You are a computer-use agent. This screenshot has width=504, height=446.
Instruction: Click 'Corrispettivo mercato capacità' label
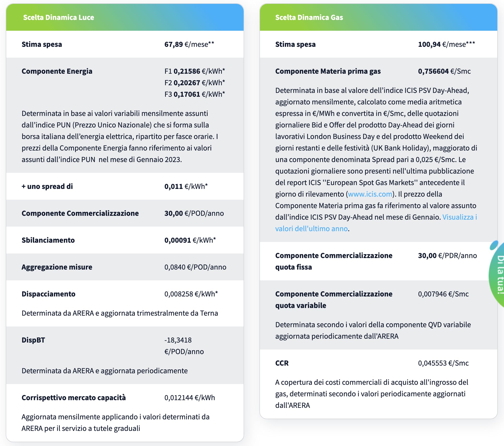pos(73,398)
